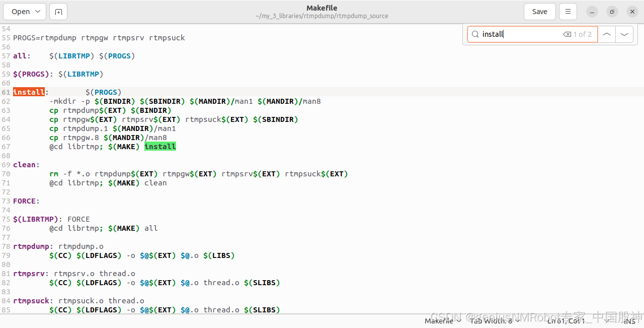Click the file path subtitle in header
This screenshot has width=644, height=328.
322,16
